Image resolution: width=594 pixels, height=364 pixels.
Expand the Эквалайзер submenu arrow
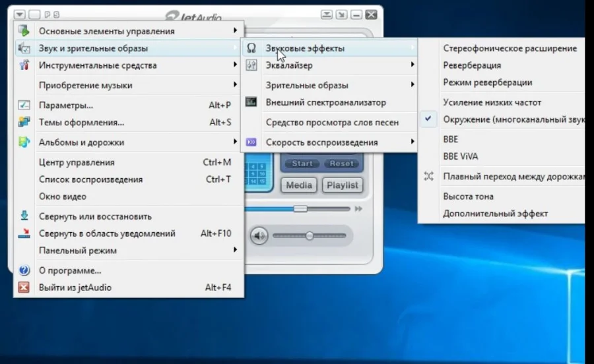(x=412, y=65)
